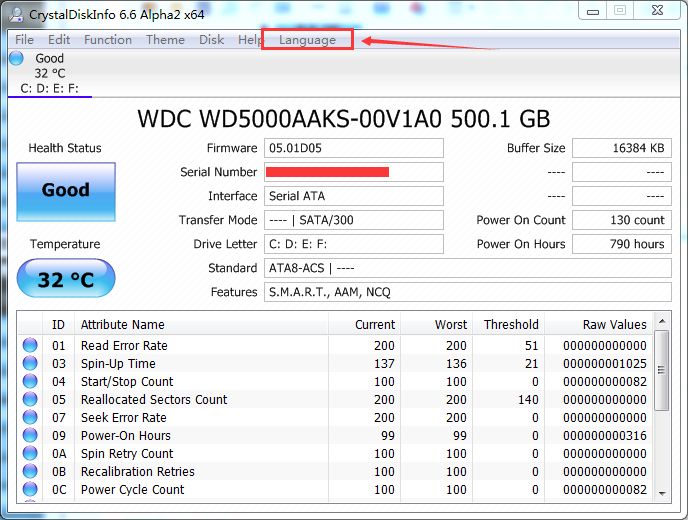
Task: Click the status orb for Spin Retry Count
Action: (x=30, y=454)
